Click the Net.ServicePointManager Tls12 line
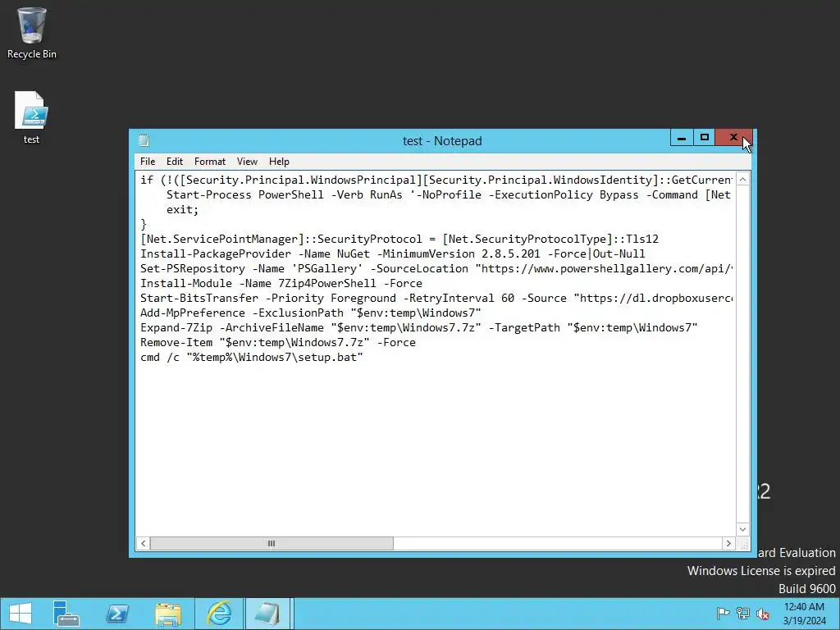This screenshot has width=840, height=630. pyautogui.click(x=399, y=239)
